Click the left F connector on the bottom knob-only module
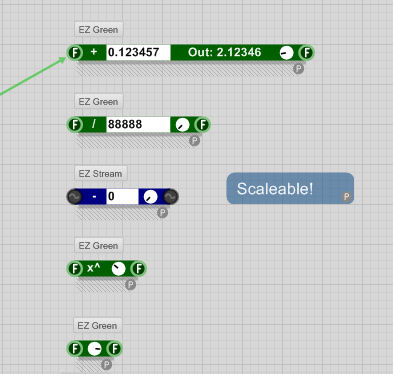Viewport: 393px width, 374px height. (x=75, y=349)
